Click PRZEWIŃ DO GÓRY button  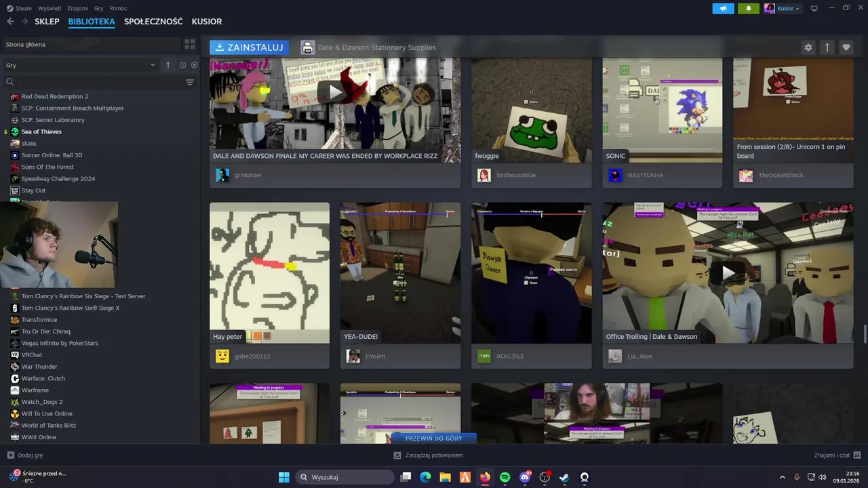pyautogui.click(x=433, y=439)
